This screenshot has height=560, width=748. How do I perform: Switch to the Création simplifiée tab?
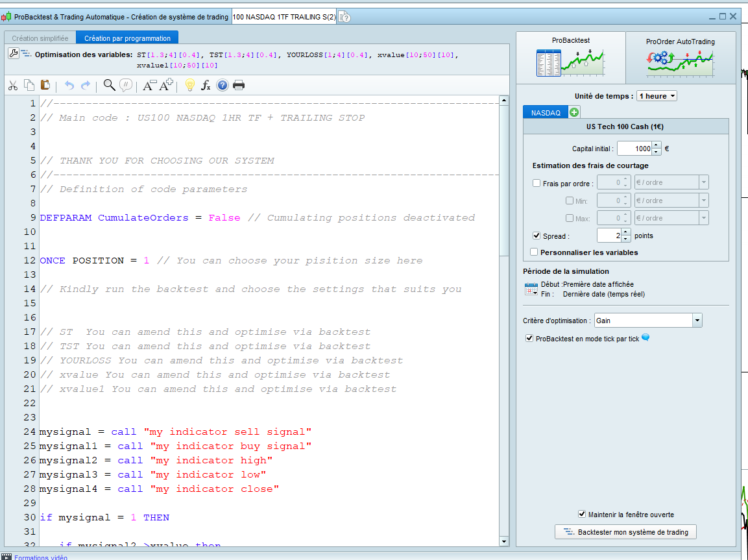click(40, 38)
